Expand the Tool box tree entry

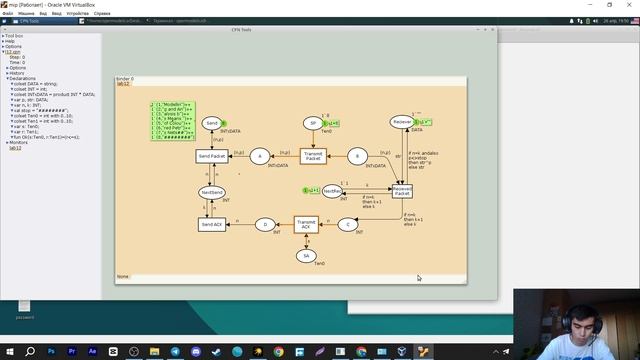(x=3, y=36)
